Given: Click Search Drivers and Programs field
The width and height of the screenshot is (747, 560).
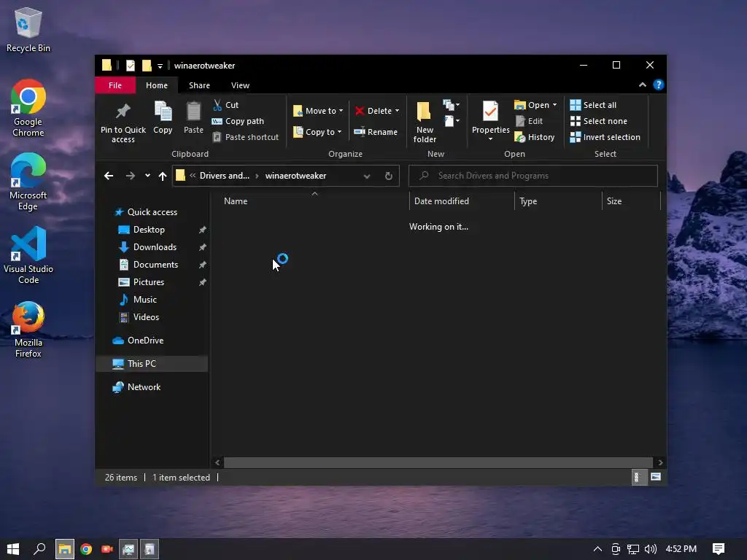Looking at the screenshot, I should [533, 176].
